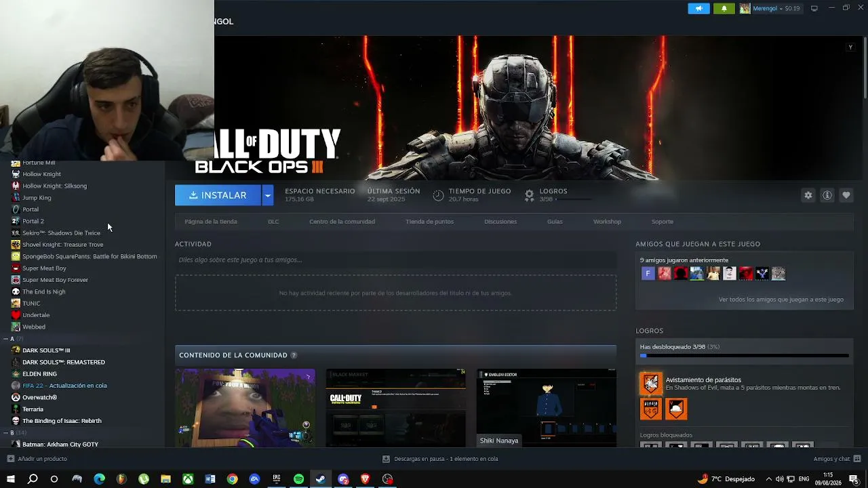
Task: Open Spotify from the taskbar
Action: tap(298, 479)
